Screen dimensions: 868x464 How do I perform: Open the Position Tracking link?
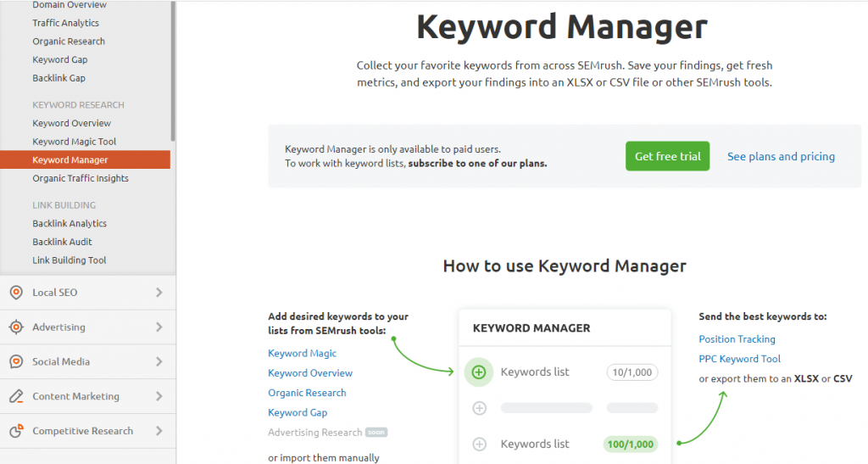[737, 338]
